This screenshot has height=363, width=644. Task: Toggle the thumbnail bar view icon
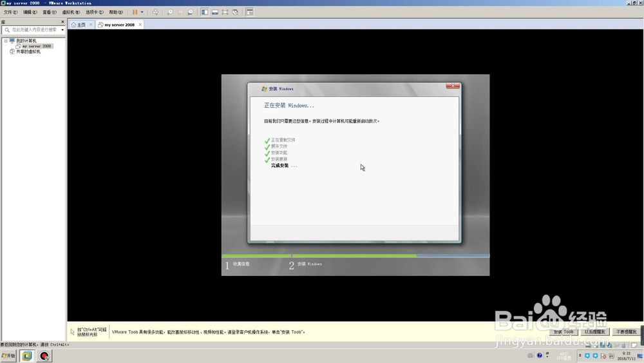click(215, 12)
